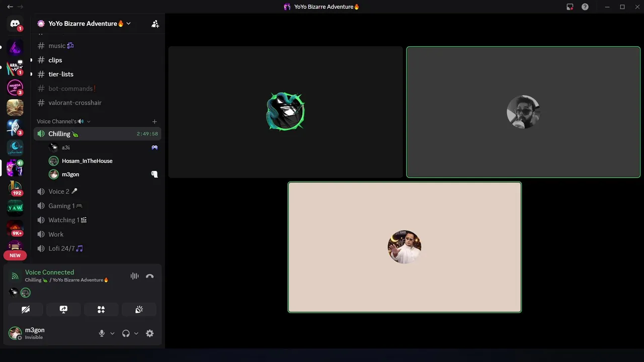Focus the green masked avatar video tile
This screenshot has height=362, width=644.
285,112
